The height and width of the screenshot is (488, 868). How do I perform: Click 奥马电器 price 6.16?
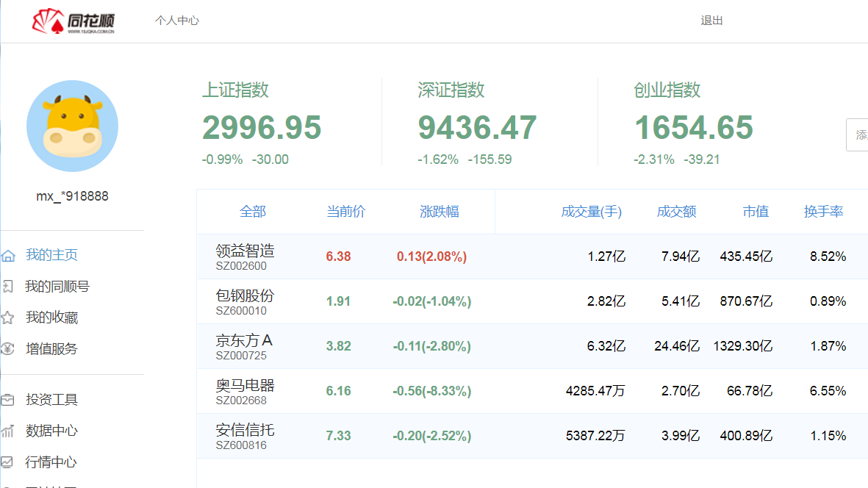(x=338, y=391)
